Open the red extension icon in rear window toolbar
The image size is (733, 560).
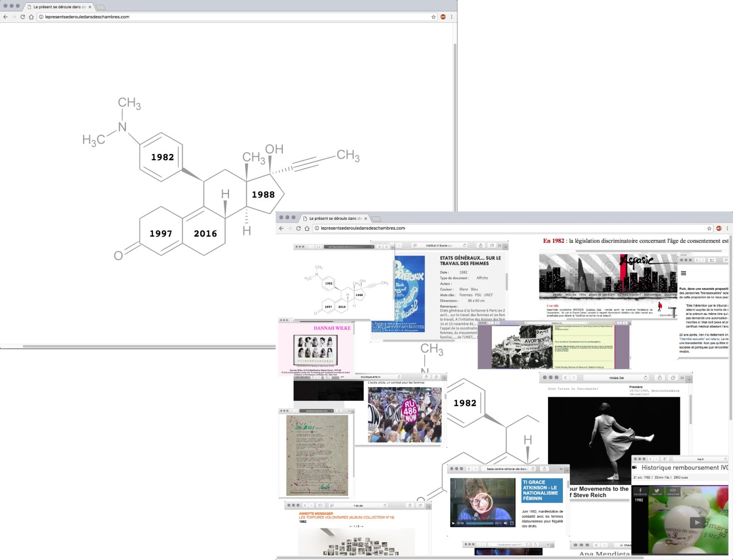(x=443, y=17)
